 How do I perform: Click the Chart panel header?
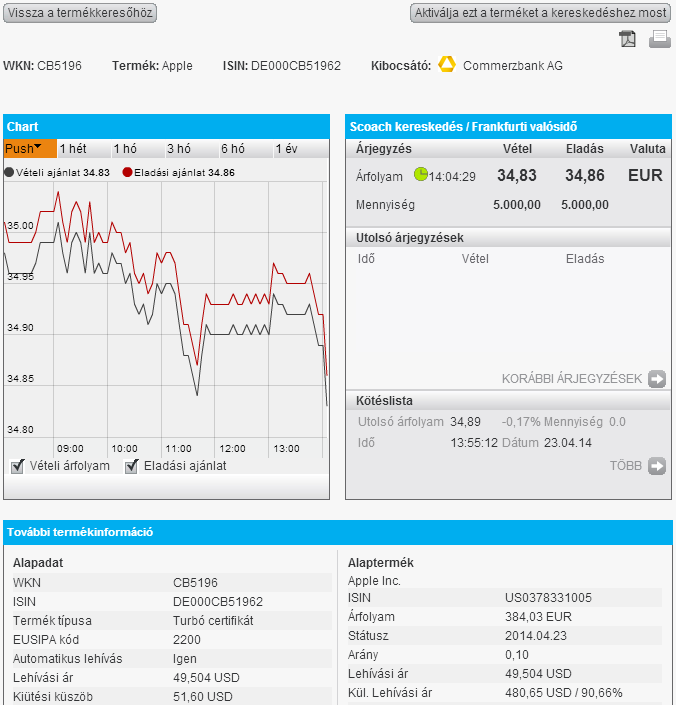[166, 126]
